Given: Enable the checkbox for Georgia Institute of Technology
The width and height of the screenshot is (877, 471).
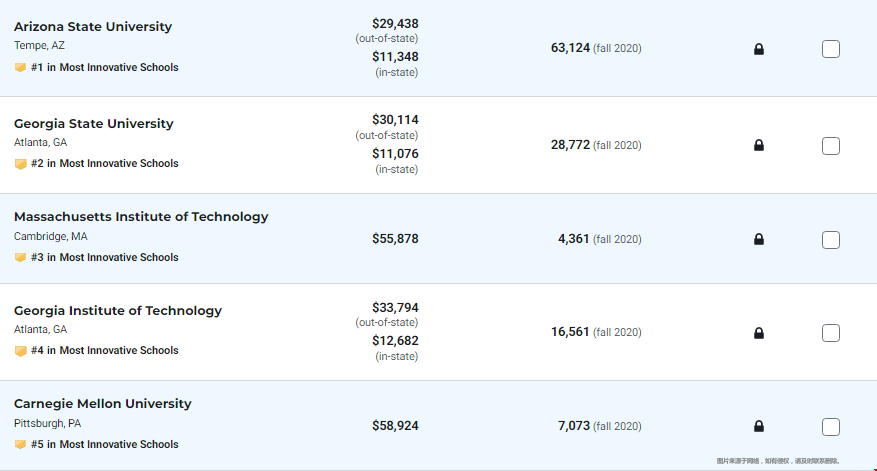Looking at the screenshot, I should click(831, 333).
